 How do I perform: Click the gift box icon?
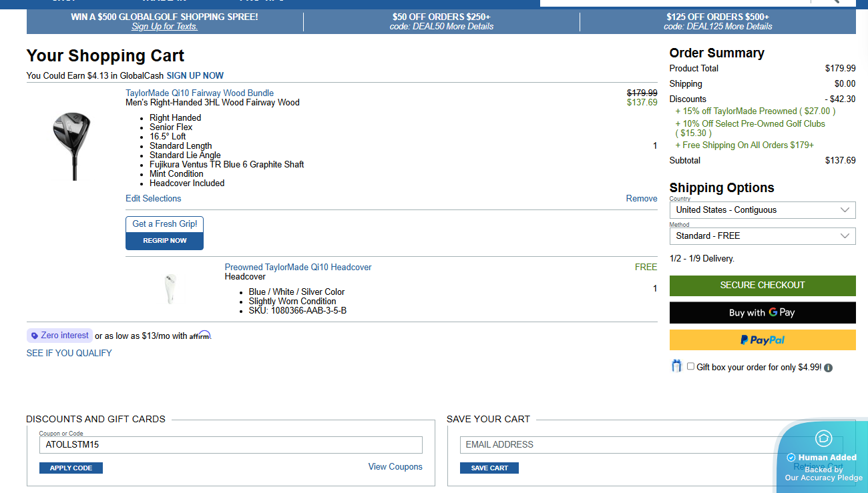click(676, 366)
